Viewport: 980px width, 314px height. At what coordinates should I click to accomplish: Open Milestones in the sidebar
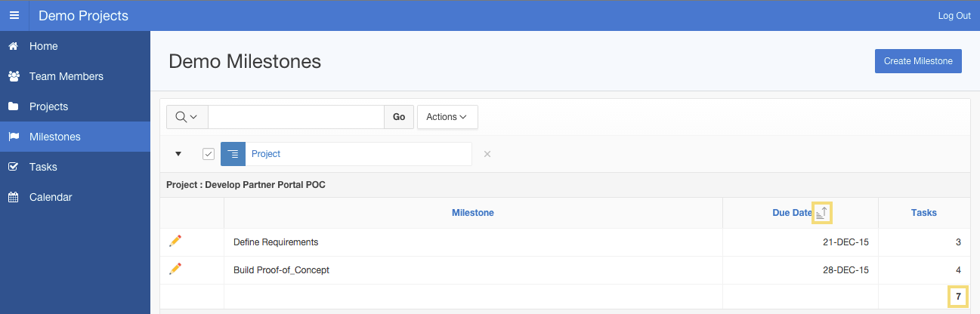click(54, 137)
